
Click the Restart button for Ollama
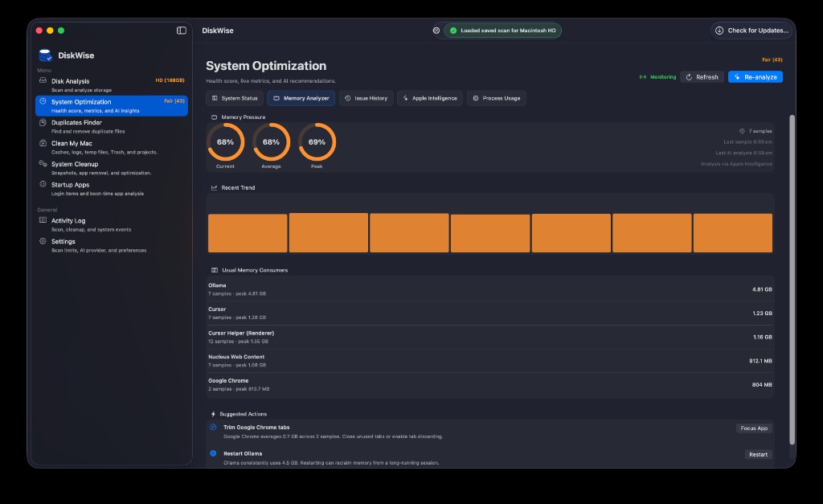[x=758, y=455]
